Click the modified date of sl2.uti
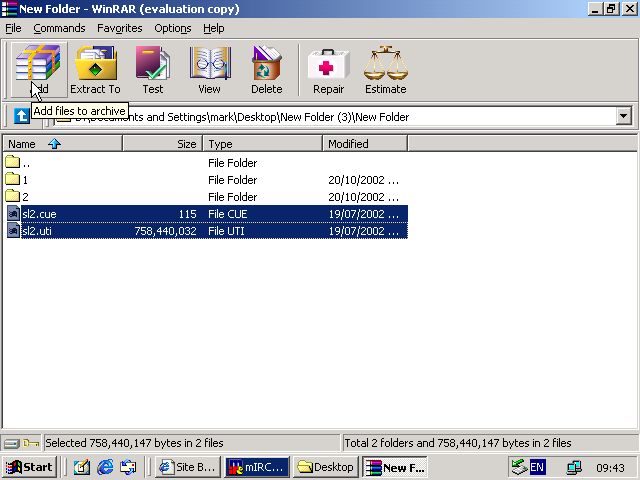 [363, 231]
